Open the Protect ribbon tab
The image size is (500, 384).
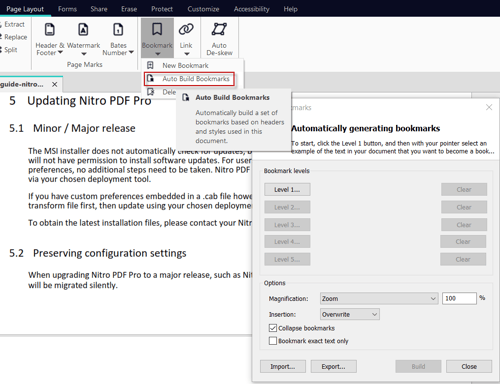click(x=162, y=9)
